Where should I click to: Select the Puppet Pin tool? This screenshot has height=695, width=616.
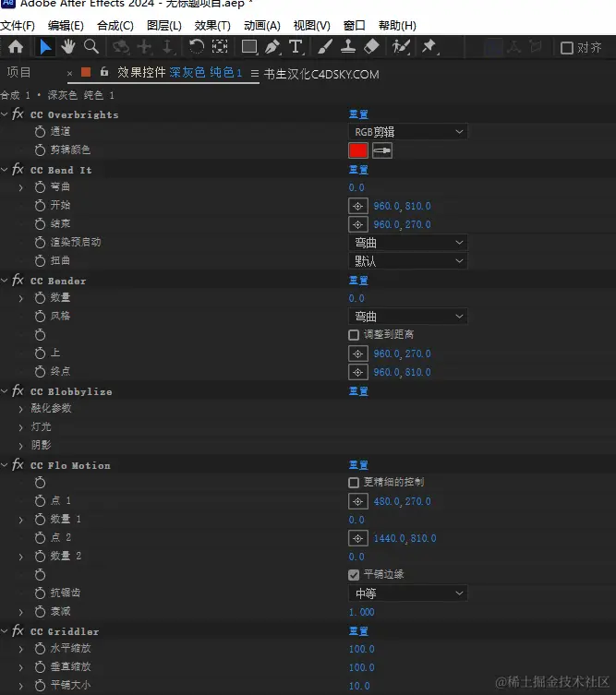(x=429, y=46)
